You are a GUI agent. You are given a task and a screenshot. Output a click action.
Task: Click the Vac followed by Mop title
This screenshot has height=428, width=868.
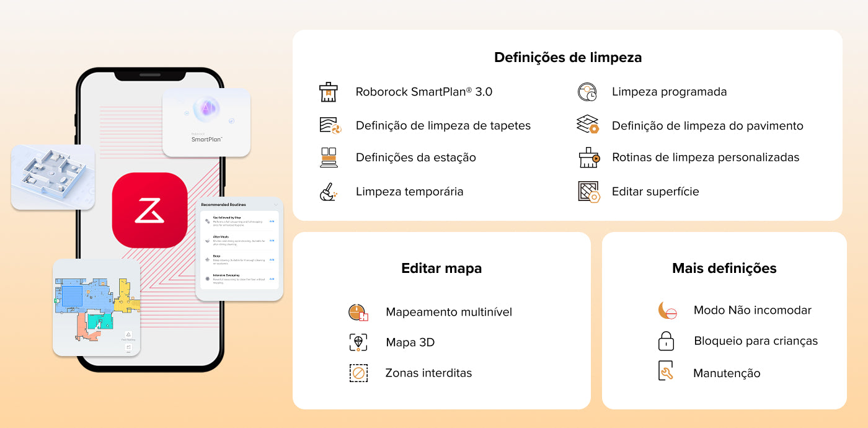[227, 218]
